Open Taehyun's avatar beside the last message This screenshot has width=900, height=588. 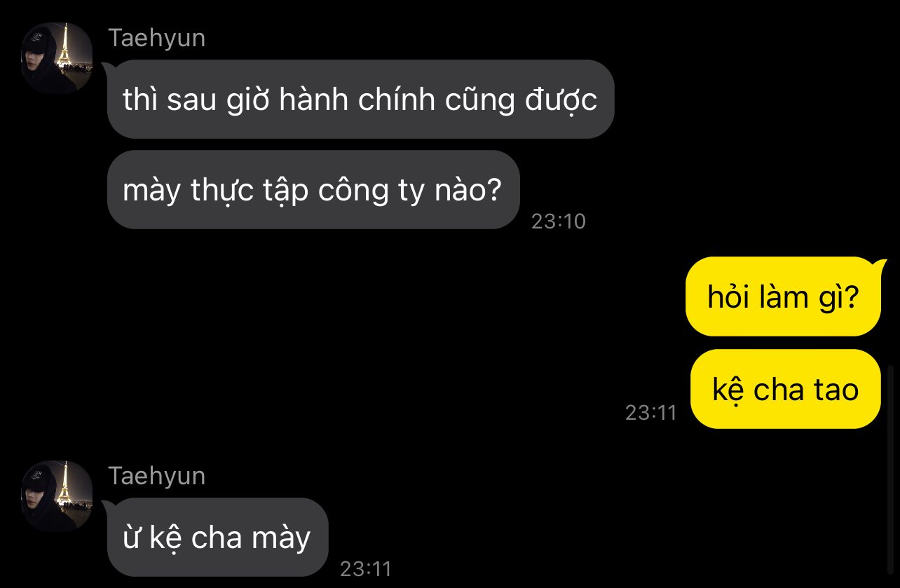[x=57, y=496]
